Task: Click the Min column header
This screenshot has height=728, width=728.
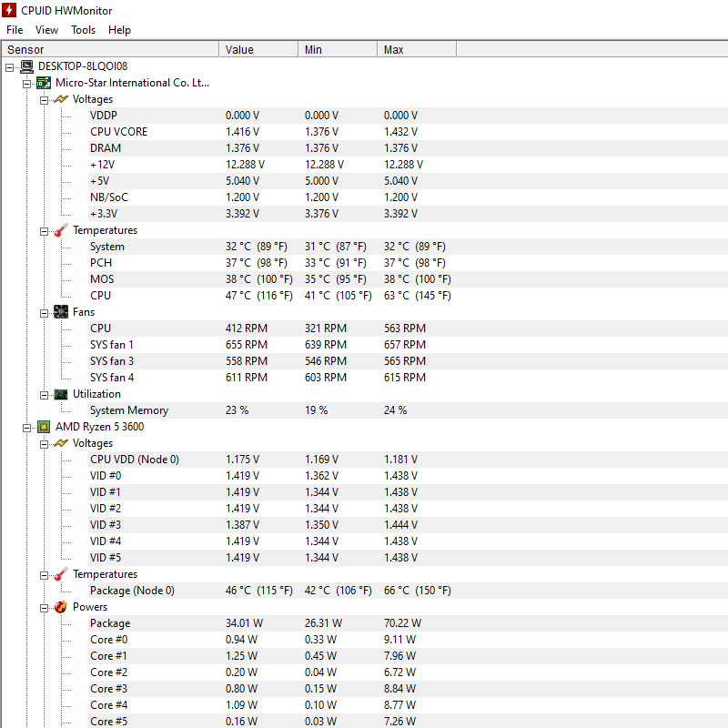Action: click(338, 49)
